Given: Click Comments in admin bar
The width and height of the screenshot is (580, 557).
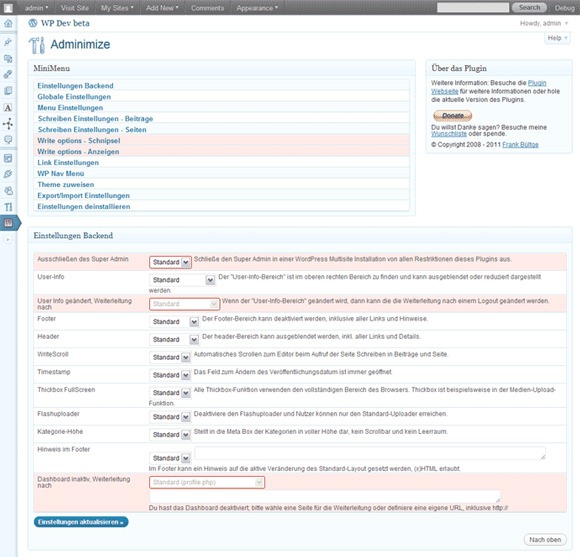Looking at the screenshot, I should [x=208, y=8].
